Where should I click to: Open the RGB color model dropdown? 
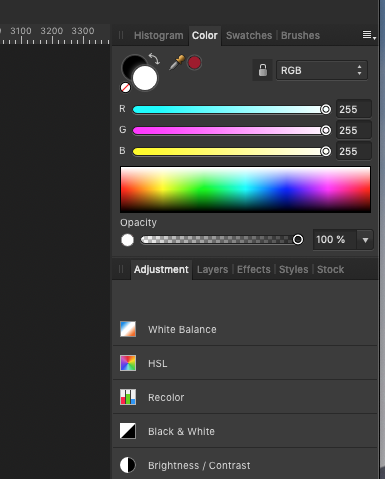click(322, 70)
